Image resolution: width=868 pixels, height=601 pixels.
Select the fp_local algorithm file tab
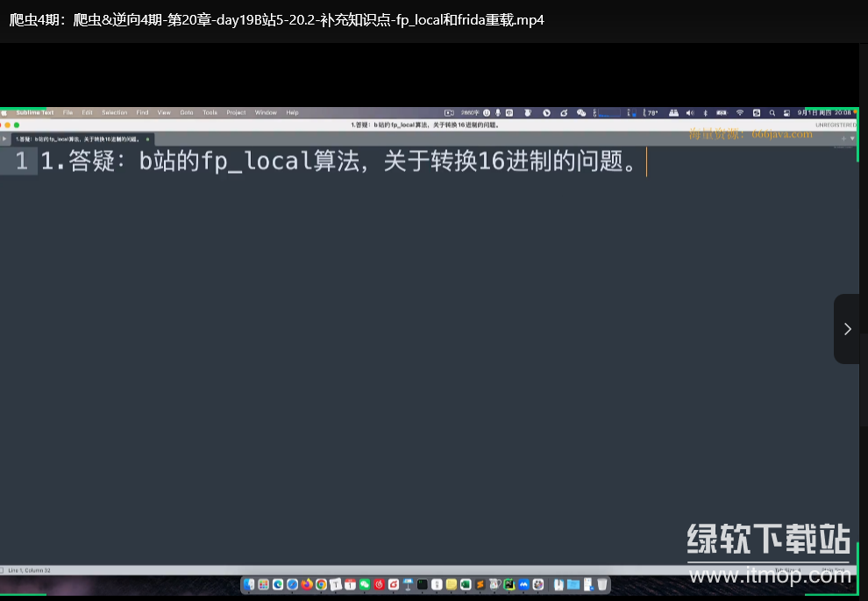77,139
